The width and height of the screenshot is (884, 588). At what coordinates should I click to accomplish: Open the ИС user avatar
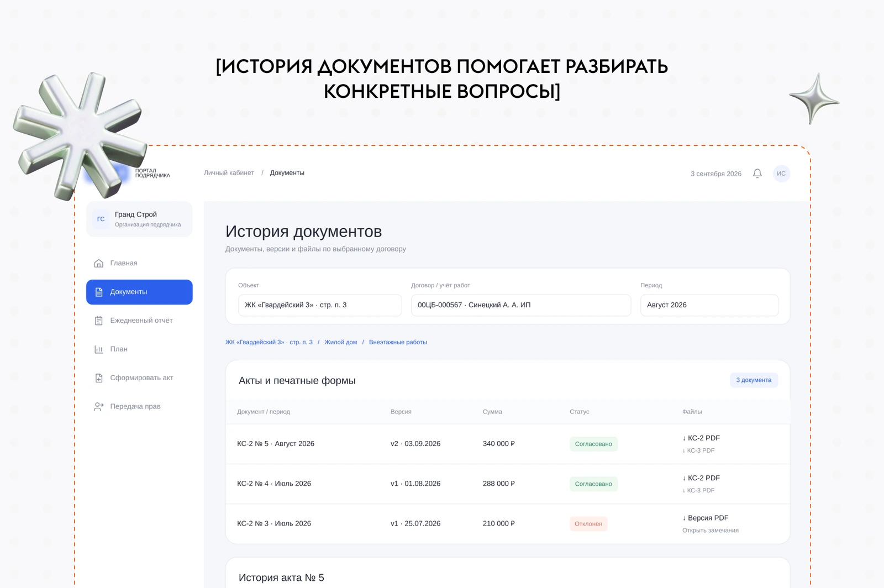coord(781,174)
